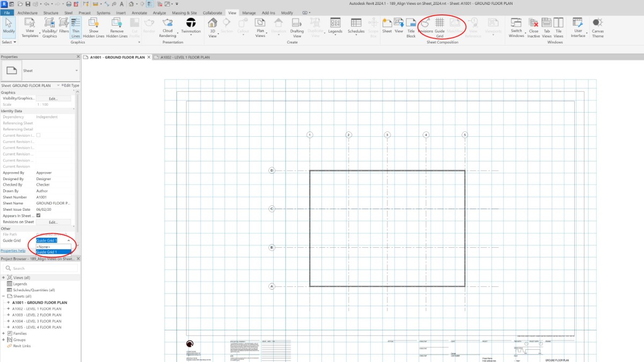Select sheet A1003 - LEVEL 2 FLOOR PLAN
The image size is (644, 362).
point(36,315)
